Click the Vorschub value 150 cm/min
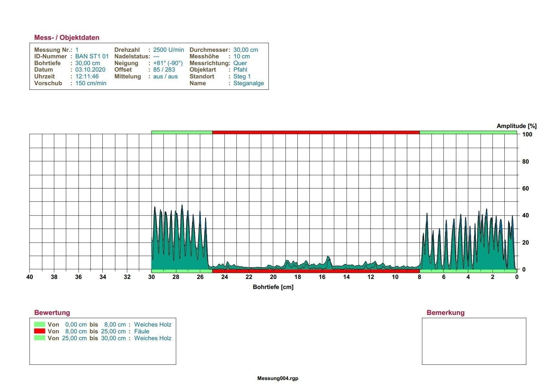The image size is (554, 392). point(91,83)
